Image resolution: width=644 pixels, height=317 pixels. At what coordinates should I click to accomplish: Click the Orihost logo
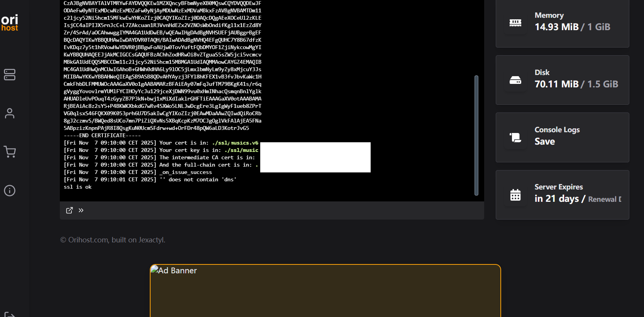pyautogui.click(x=10, y=22)
